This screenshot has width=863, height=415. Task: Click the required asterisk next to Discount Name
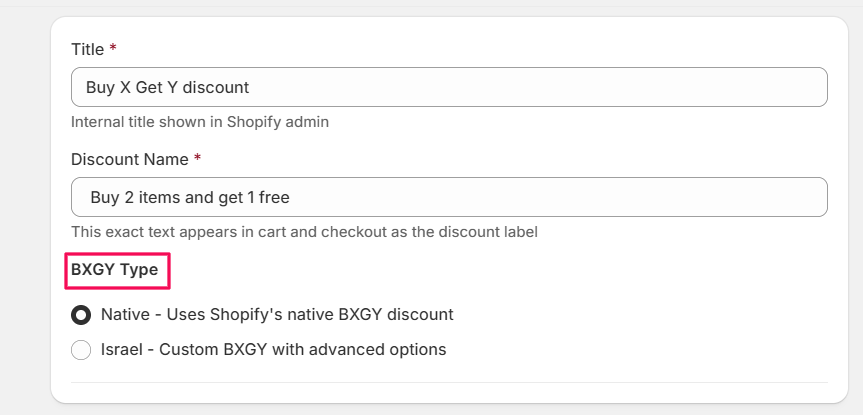pyautogui.click(x=198, y=158)
